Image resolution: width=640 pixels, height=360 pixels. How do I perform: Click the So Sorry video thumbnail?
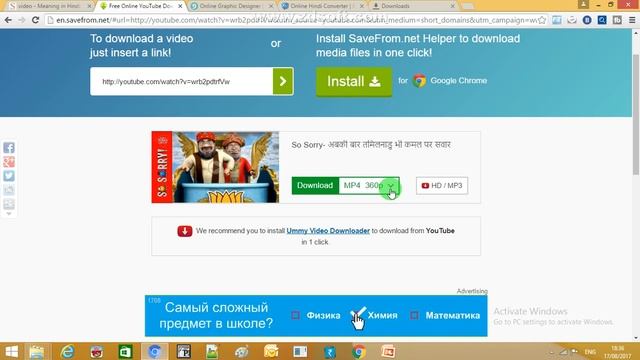pyautogui.click(x=216, y=167)
